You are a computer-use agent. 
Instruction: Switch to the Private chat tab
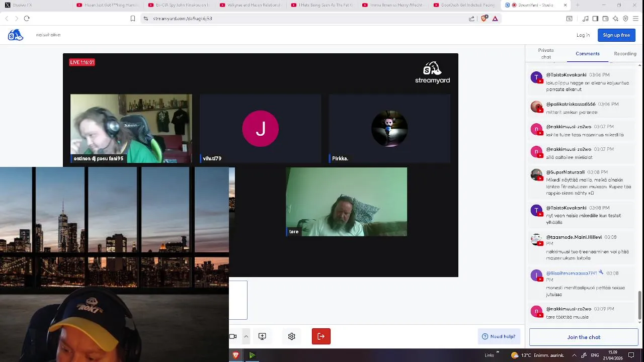pyautogui.click(x=546, y=54)
